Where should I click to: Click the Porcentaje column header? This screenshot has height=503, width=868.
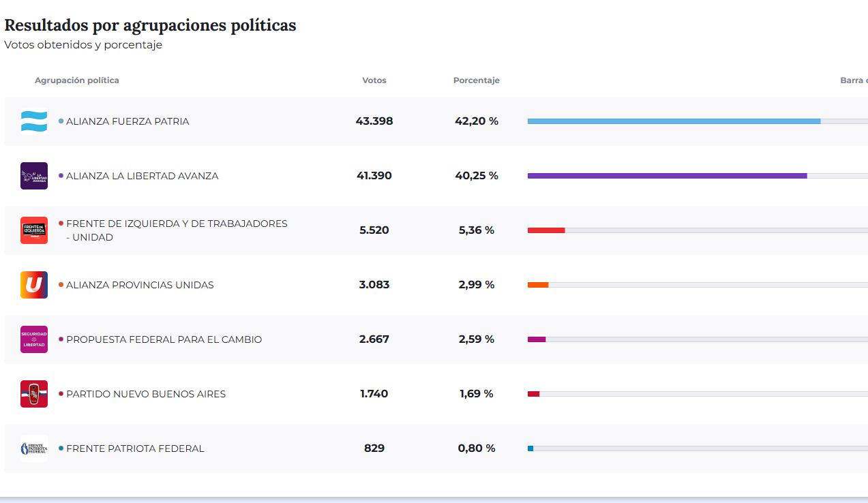pos(477,80)
